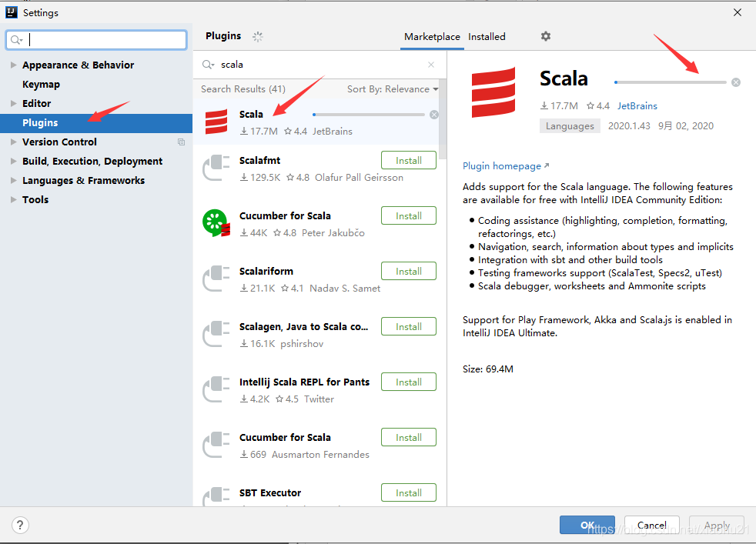
Task: Close the Settings dialog window
Action: pos(738,12)
